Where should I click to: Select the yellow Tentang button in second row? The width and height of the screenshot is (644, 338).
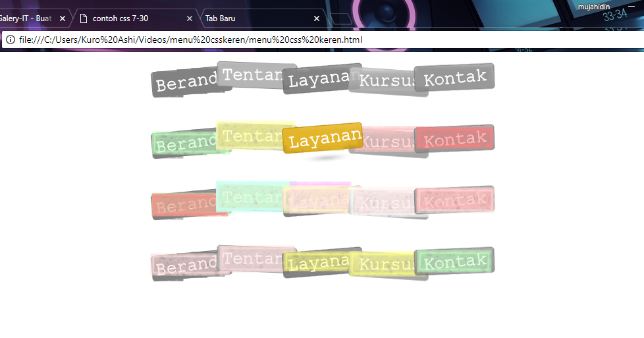point(255,136)
